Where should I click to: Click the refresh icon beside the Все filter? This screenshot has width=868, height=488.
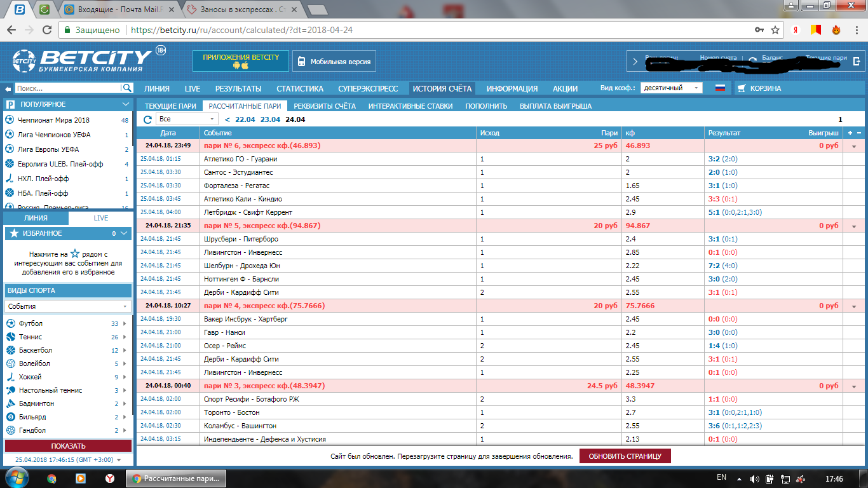147,119
